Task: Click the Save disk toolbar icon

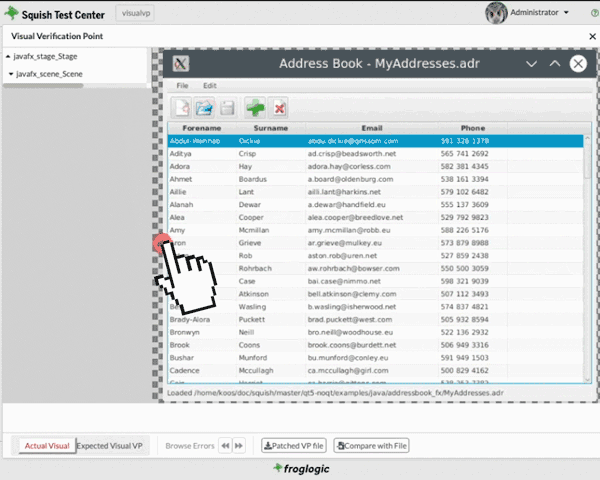Action: coord(228,107)
